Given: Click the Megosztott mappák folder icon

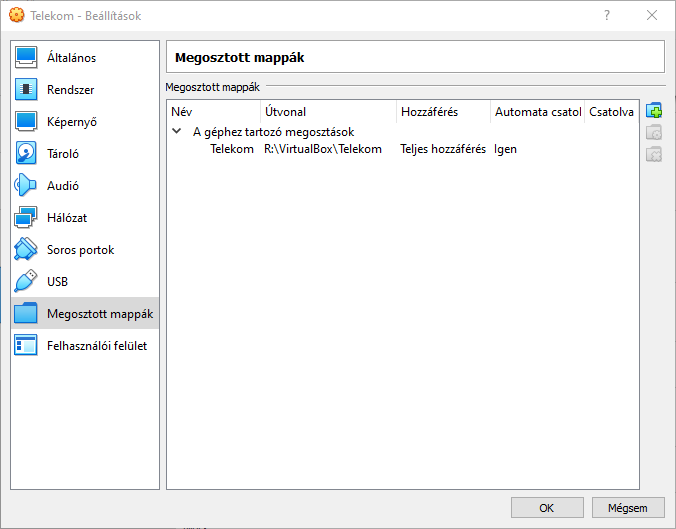Looking at the screenshot, I should [26, 313].
